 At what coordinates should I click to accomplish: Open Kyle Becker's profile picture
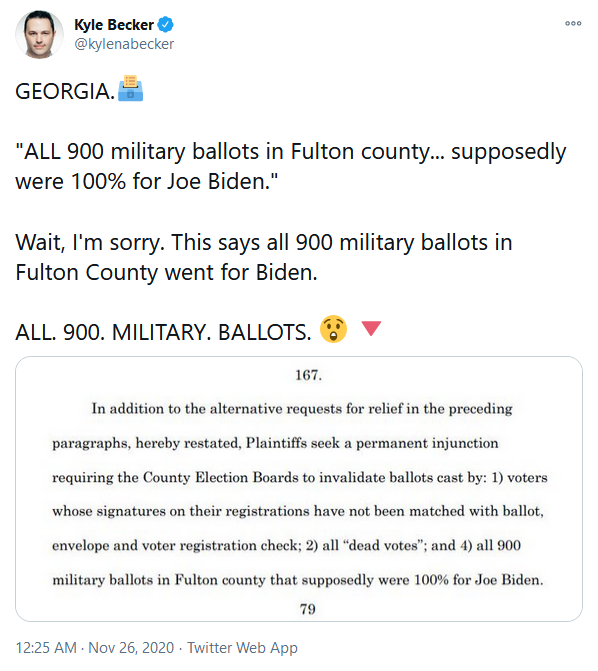[39, 34]
